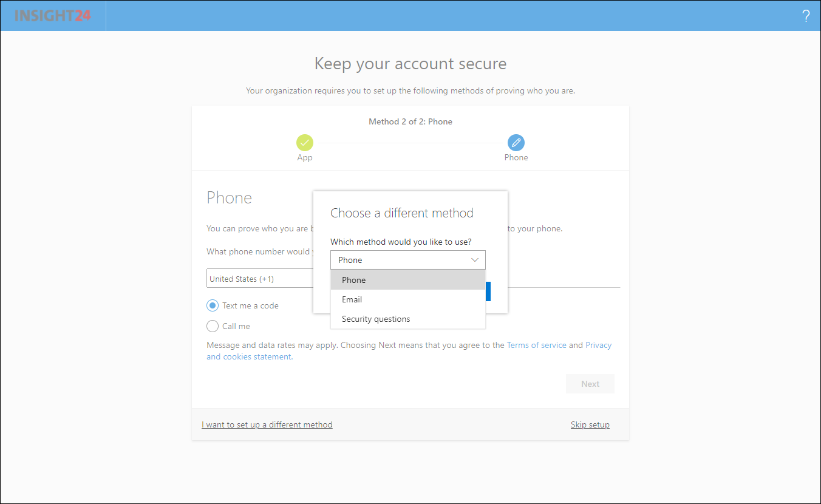Click the green checkmark App step icon
821x504 pixels.
point(305,143)
